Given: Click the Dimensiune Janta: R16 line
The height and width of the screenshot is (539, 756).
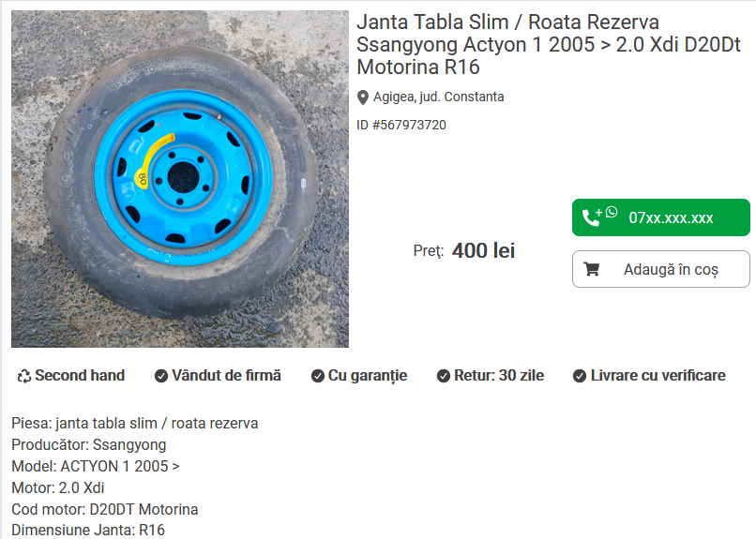Looking at the screenshot, I should [x=88, y=530].
